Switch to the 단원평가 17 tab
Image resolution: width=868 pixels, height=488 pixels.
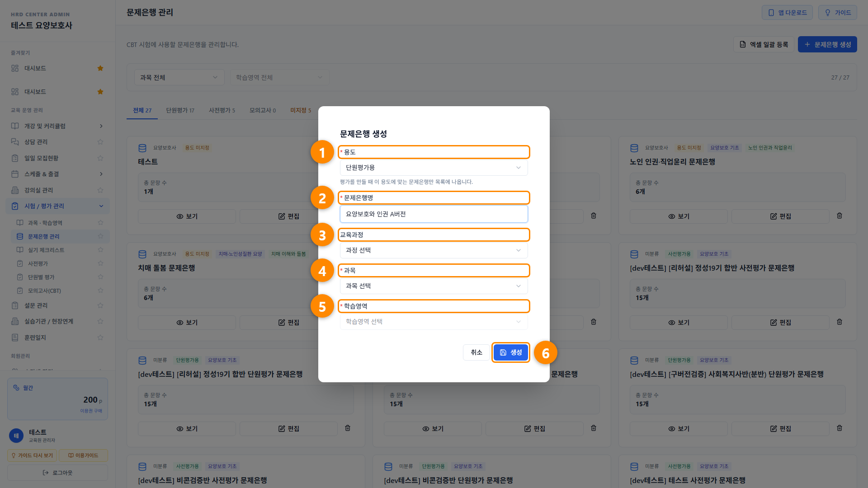pyautogui.click(x=180, y=110)
